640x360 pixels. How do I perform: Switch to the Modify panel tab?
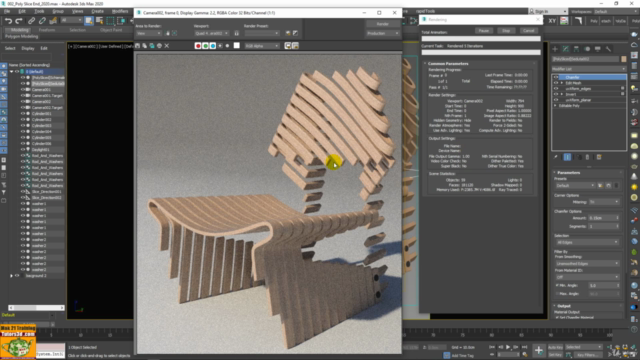coord(566,49)
